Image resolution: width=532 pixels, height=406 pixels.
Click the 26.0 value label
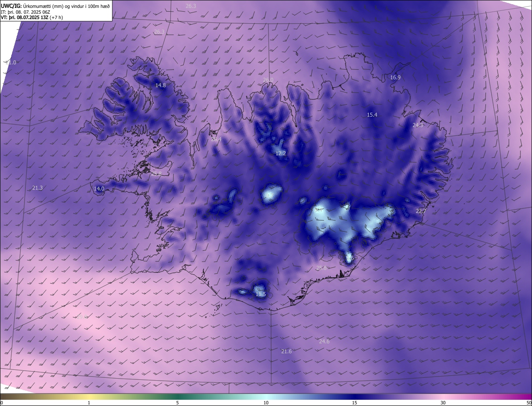point(268,80)
